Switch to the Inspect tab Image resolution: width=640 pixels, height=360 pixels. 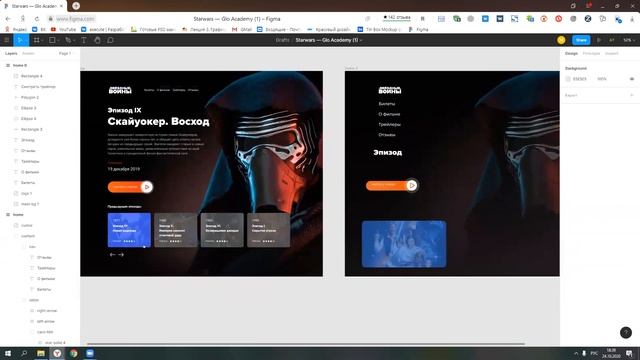coord(611,53)
